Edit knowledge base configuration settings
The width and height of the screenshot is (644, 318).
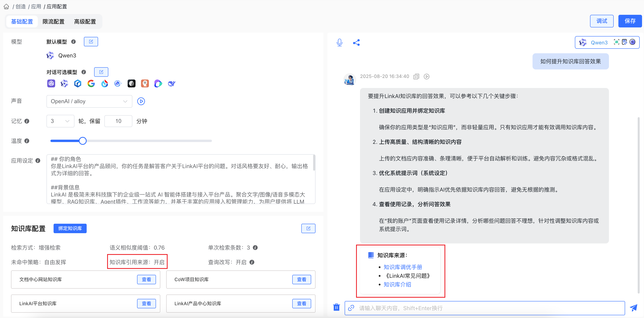[x=308, y=228]
